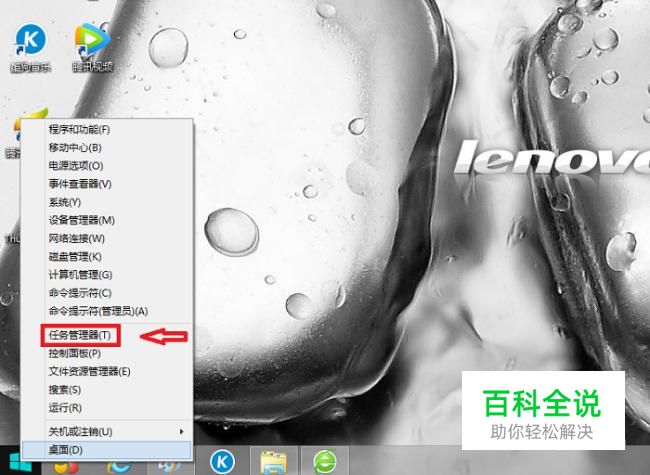The height and width of the screenshot is (475, 650).
Task: Open 程序和功能(F) from the menu
Action: (107, 130)
